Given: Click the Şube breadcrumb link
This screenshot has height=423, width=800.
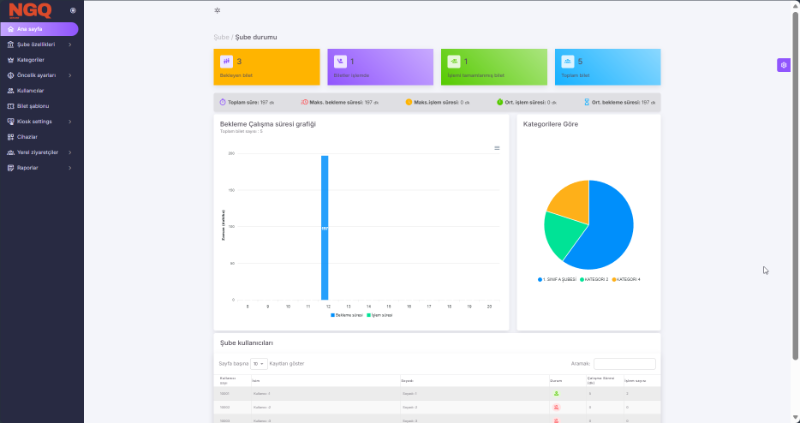Looking at the screenshot, I should pos(221,37).
